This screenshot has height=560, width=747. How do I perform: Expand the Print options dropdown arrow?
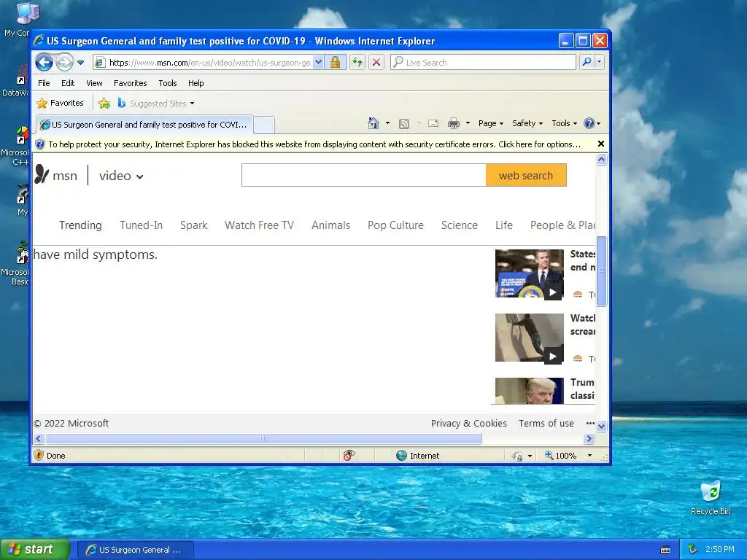coord(468,123)
